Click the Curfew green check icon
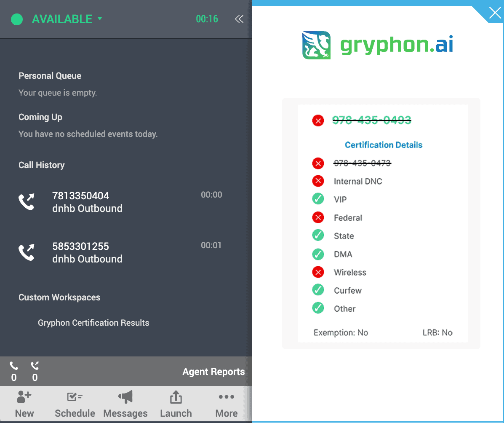Screen dimensions: 504x423 click(x=318, y=290)
